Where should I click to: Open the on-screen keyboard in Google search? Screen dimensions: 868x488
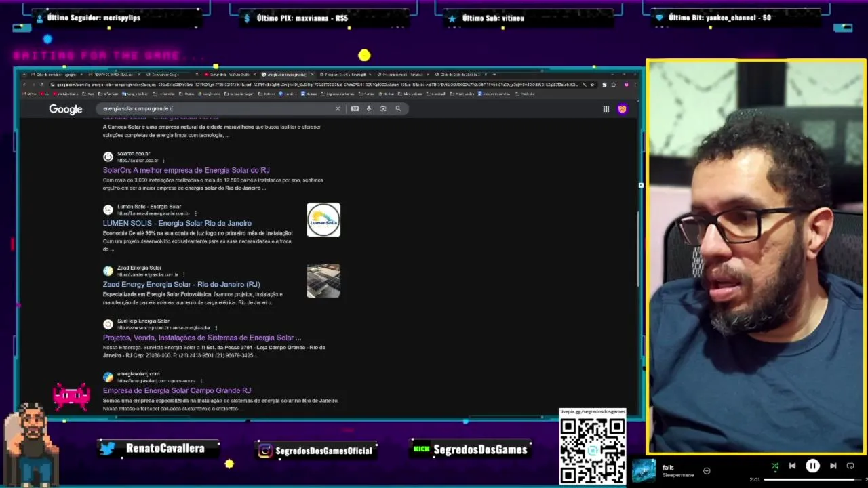click(355, 108)
